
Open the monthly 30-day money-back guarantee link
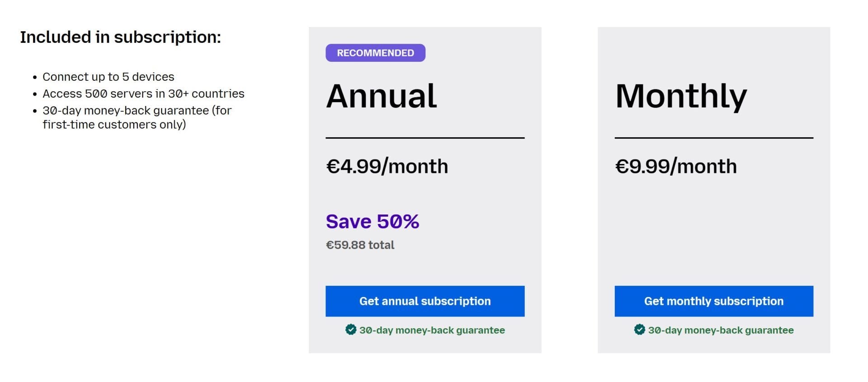[x=721, y=330]
